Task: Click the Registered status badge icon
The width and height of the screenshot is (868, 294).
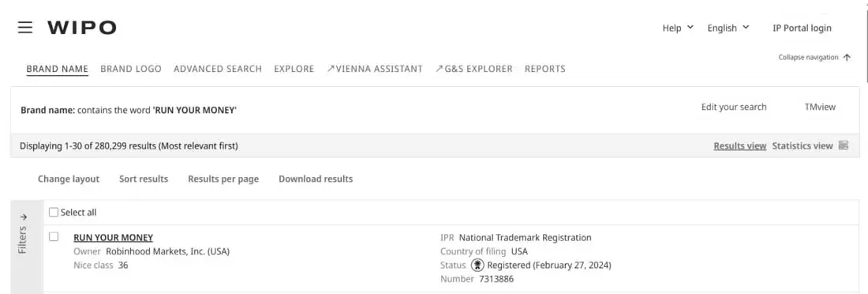Action: click(477, 266)
